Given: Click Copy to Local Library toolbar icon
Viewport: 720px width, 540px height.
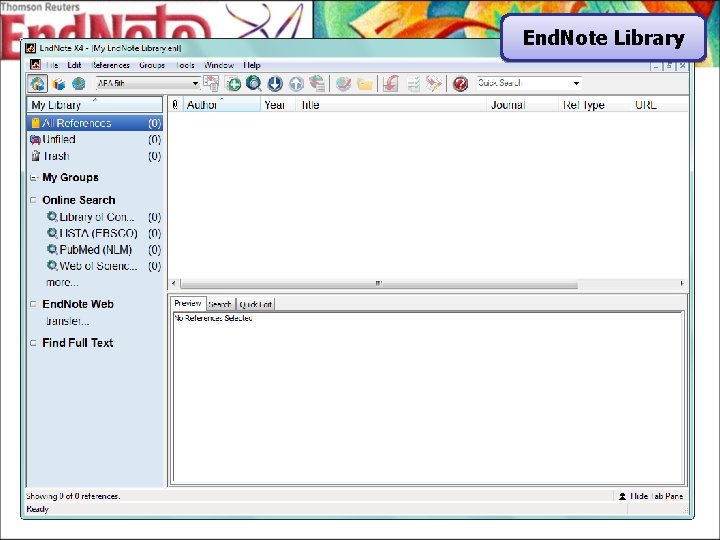Looking at the screenshot, I should [211, 83].
